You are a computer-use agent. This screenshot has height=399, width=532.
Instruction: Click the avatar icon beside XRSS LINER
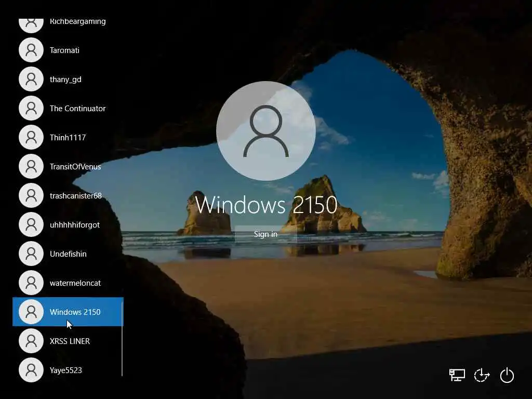(x=31, y=341)
